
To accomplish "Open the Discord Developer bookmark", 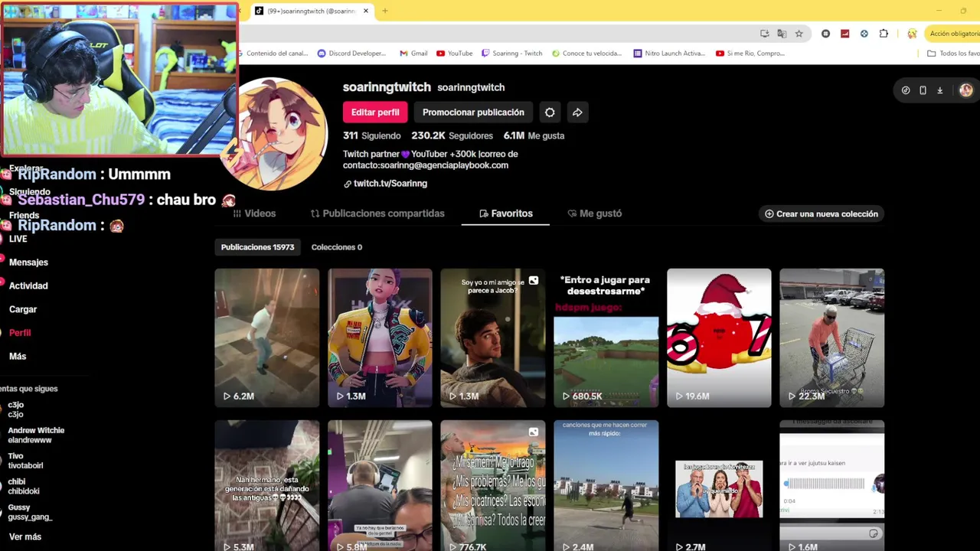I will point(351,54).
